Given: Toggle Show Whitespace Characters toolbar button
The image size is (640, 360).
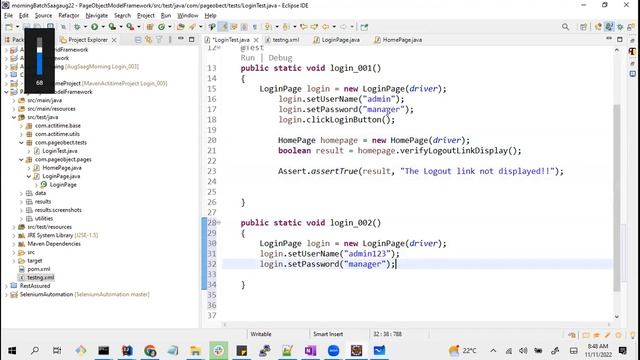Looking at the screenshot, I should 255,27.
